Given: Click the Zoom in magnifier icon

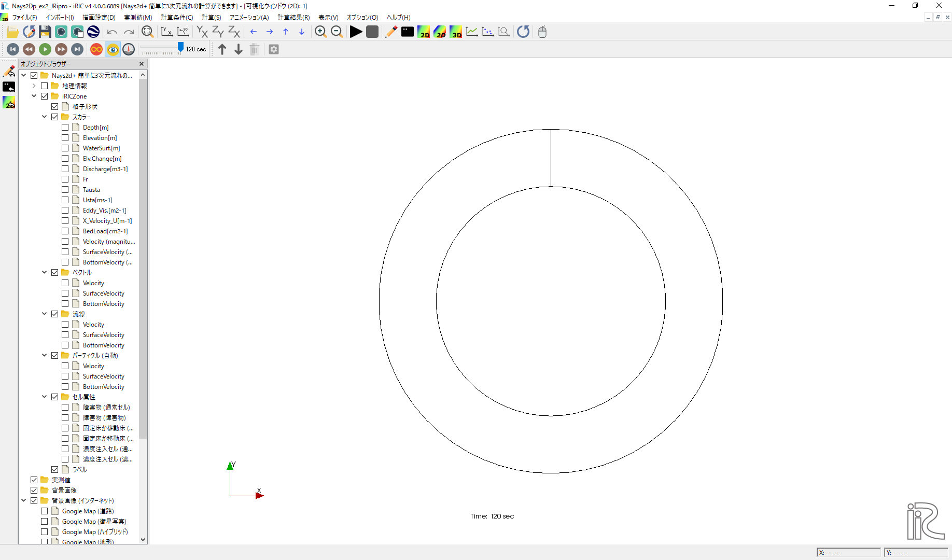Looking at the screenshot, I should pos(320,32).
